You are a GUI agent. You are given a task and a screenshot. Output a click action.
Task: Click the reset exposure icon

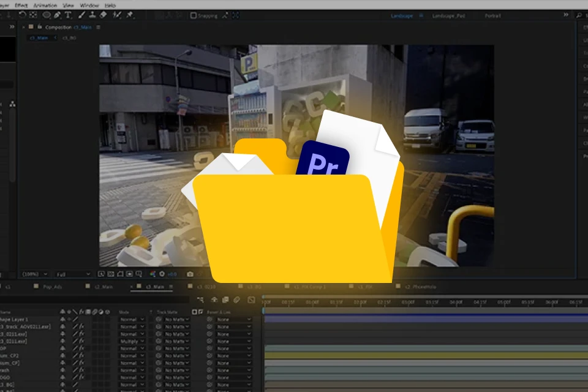[162, 274]
